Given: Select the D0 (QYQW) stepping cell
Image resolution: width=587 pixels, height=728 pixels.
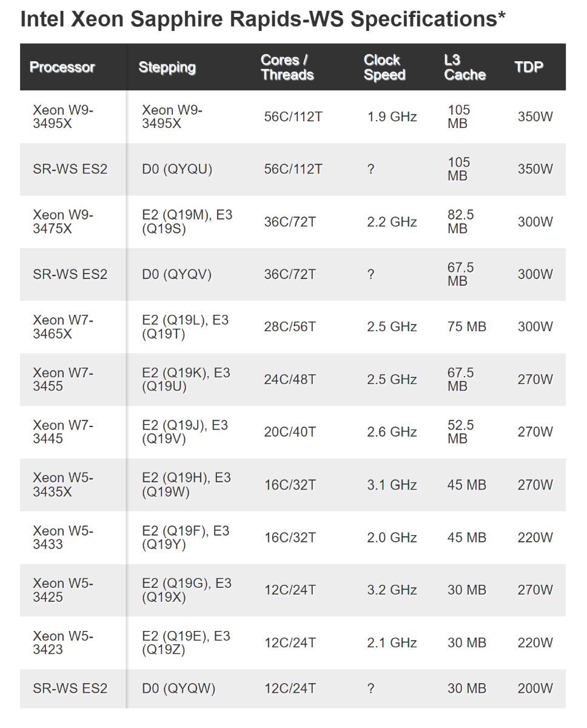Looking at the screenshot, I should [178, 689].
